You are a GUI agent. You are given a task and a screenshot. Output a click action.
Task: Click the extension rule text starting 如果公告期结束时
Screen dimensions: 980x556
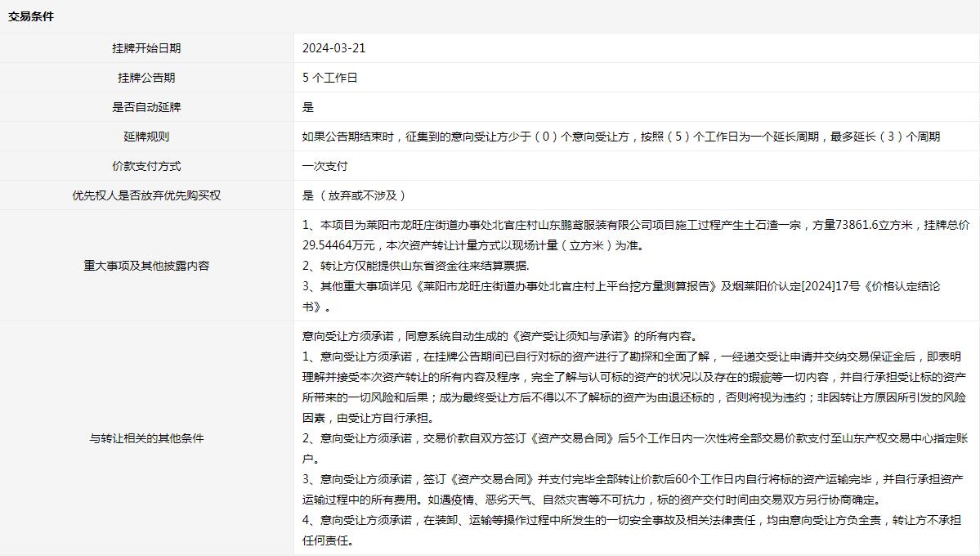coord(620,137)
